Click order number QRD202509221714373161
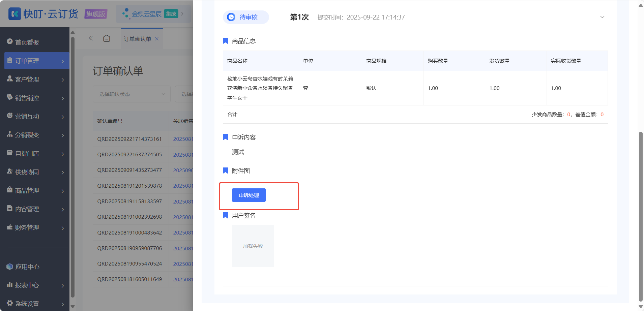The image size is (644, 311). tap(129, 139)
